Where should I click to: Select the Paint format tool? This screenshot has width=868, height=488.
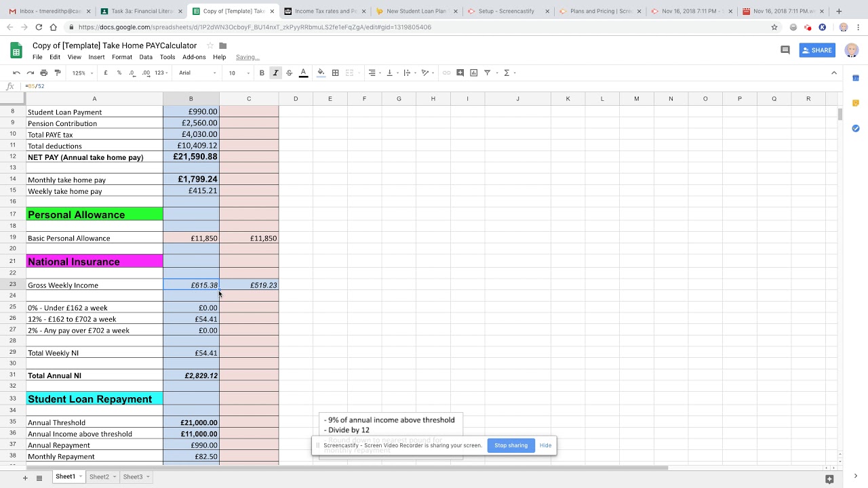tap(57, 73)
